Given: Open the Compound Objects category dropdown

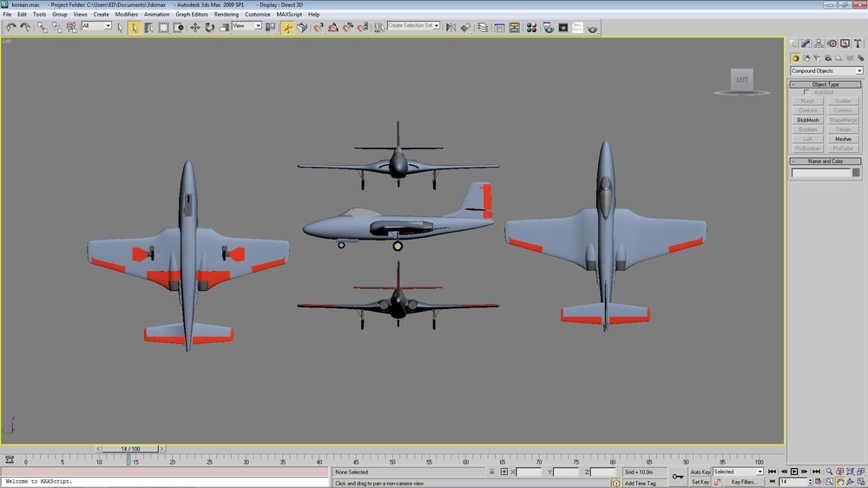Looking at the screenshot, I should pos(826,71).
